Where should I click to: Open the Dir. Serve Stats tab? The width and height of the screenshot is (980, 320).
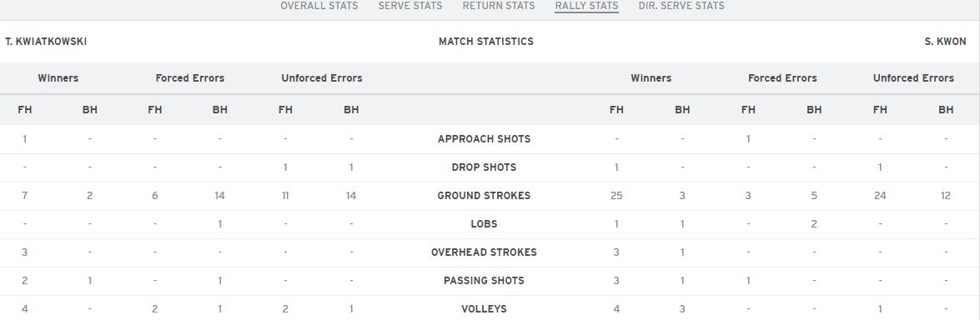681,6
